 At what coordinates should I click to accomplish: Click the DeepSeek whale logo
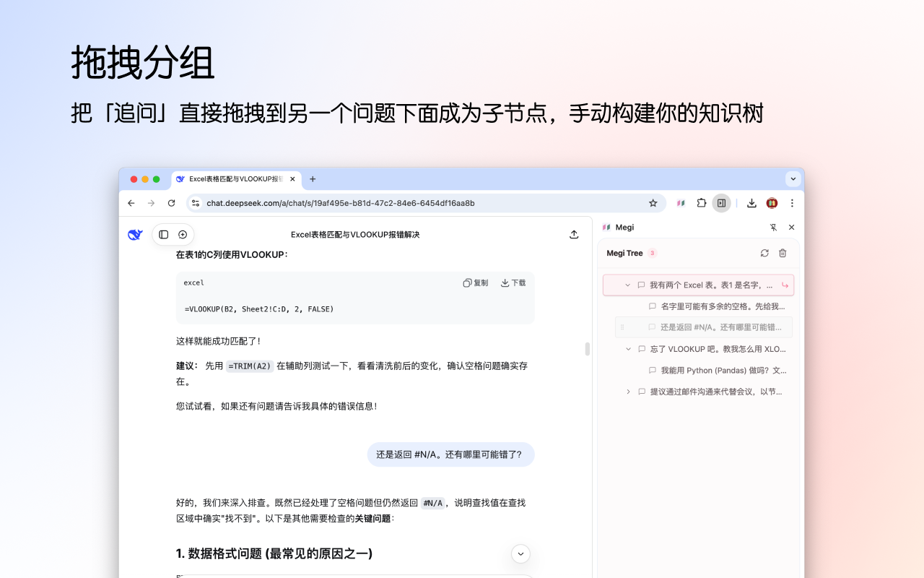coord(135,234)
